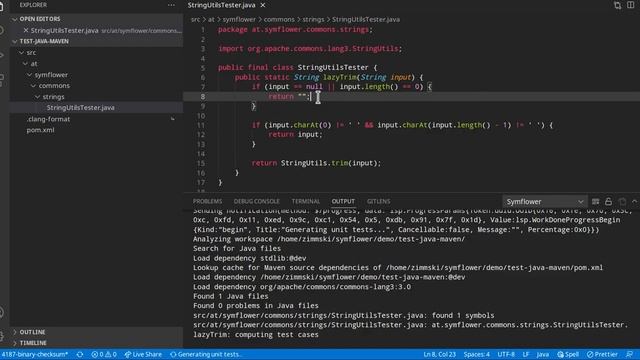Close the StringUtilsTester.java editor tab
640x360 pixels.
(263, 5)
